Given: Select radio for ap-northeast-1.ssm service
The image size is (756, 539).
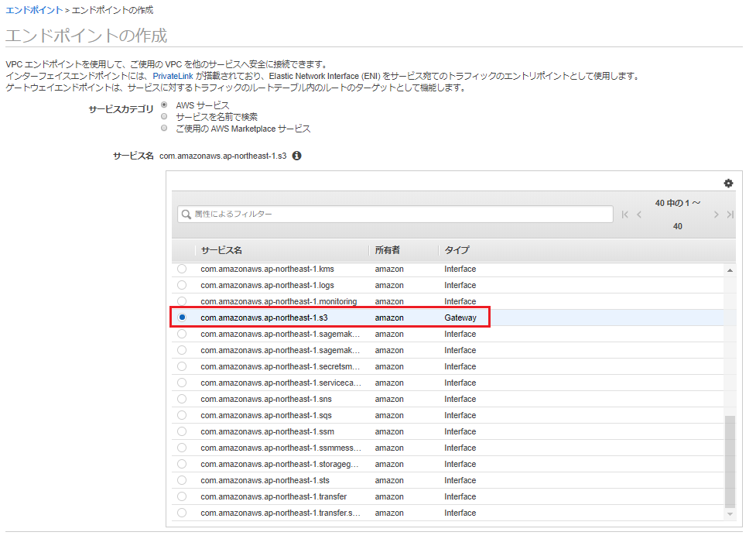Looking at the screenshot, I should 182,431.
